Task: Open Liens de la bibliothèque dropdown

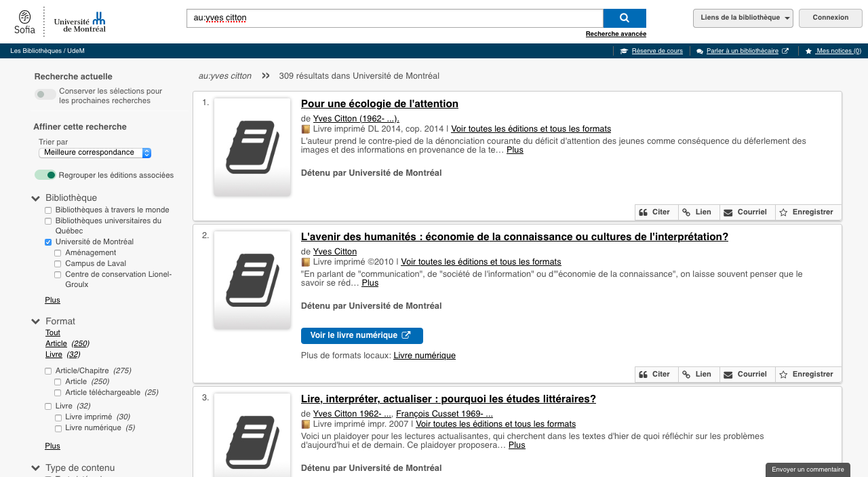Action: point(743,18)
